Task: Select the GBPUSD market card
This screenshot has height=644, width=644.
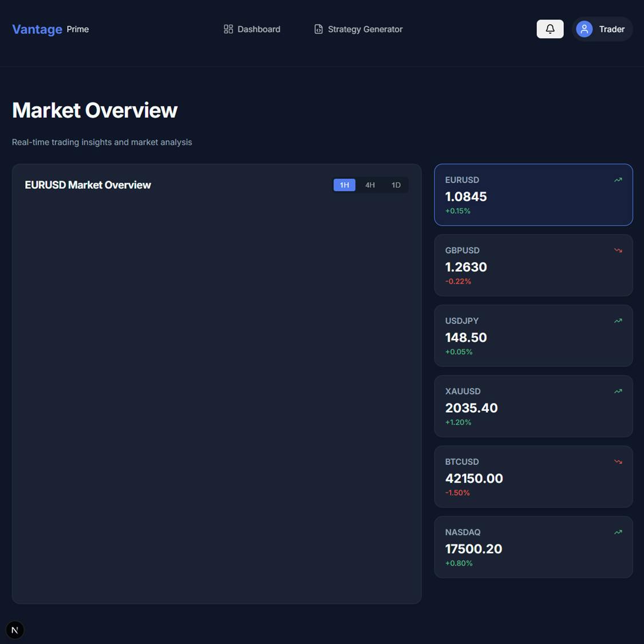Action: [x=533, y=265]
